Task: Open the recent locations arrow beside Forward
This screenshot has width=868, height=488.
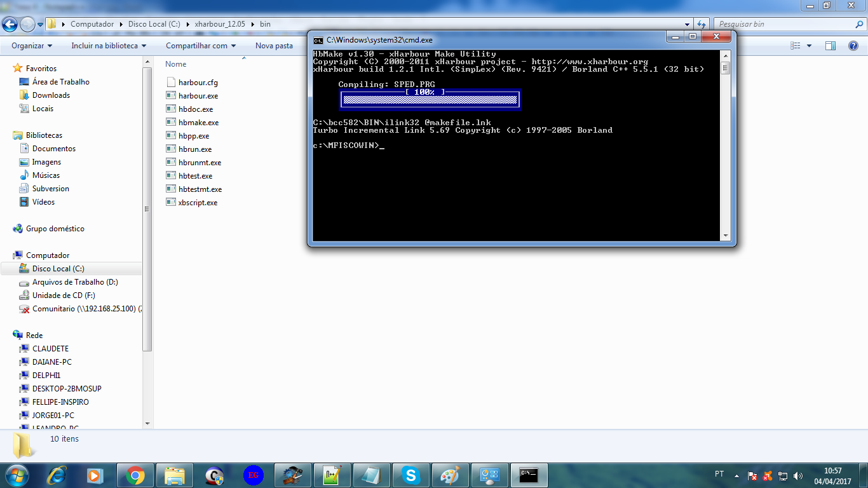Action: [x=40, y=24]
